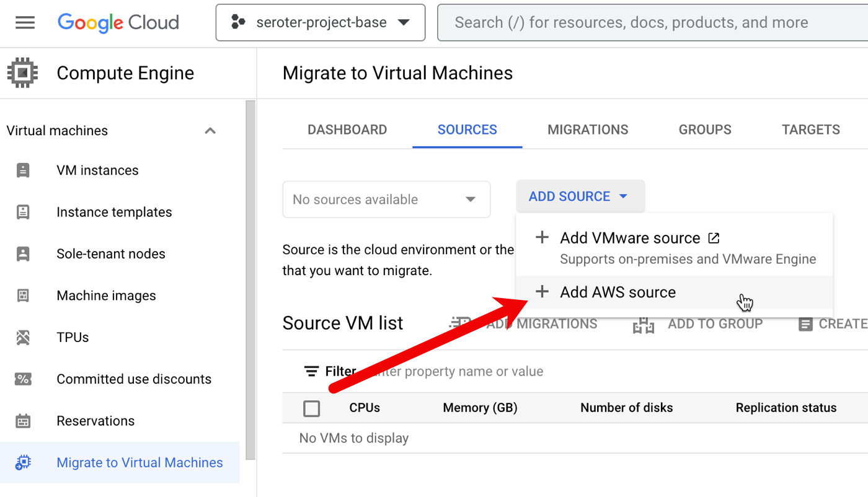Tick the select-all VMs checkbox

pyautogui.click(x=311, y=408)
